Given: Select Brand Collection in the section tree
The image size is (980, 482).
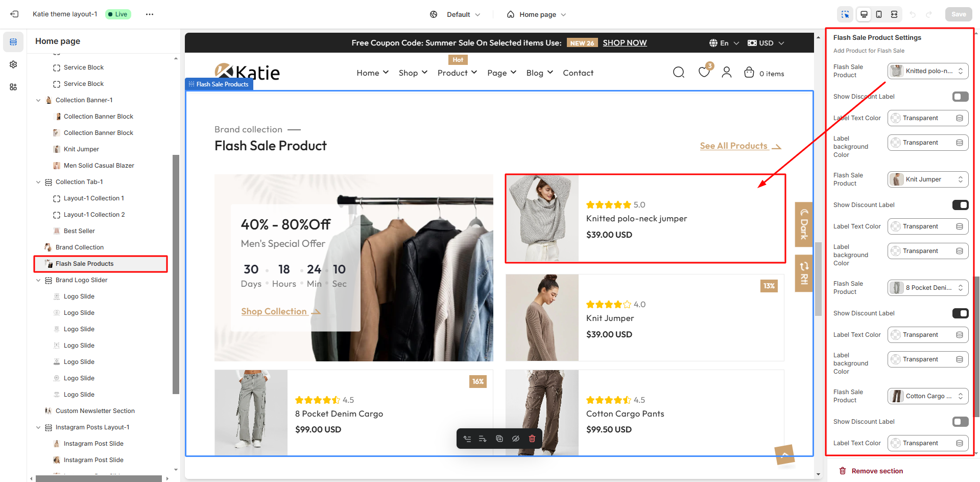Looking at the screenshot, I should [80, 247].
